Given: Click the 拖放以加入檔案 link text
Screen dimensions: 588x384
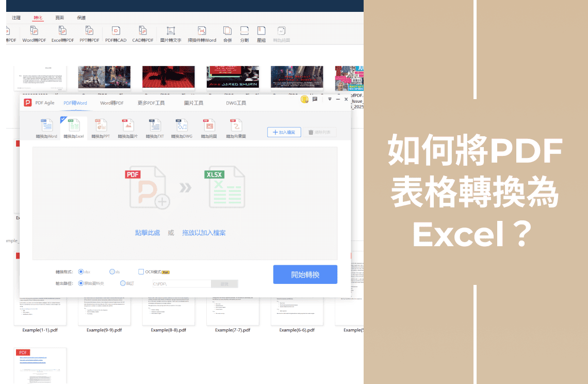Looking at the screenshot, I should 204,233.
